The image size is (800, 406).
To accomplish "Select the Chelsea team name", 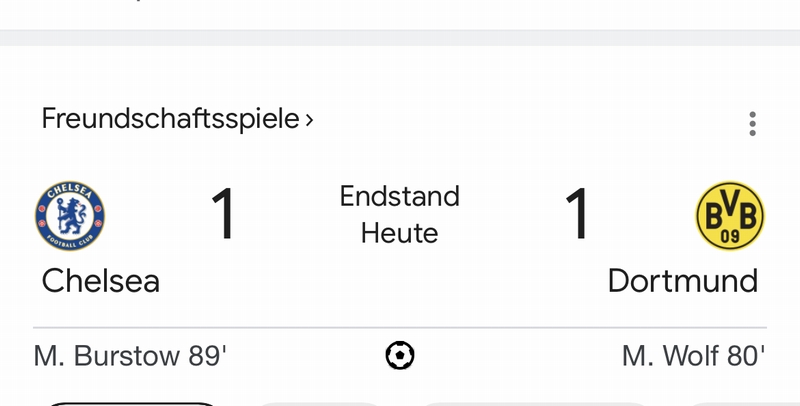I will (x=101, y=281).
